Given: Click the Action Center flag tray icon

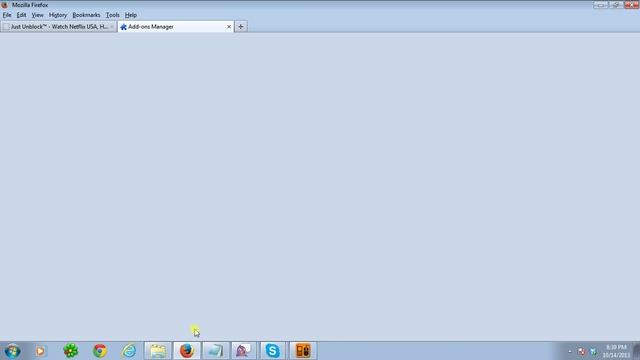Looking at the screenshot, I should click(582, 351).
